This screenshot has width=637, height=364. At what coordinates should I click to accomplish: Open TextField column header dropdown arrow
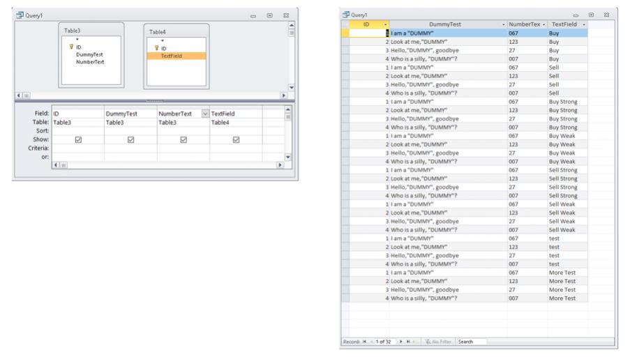pyautogui.click(x=584, y=25)
